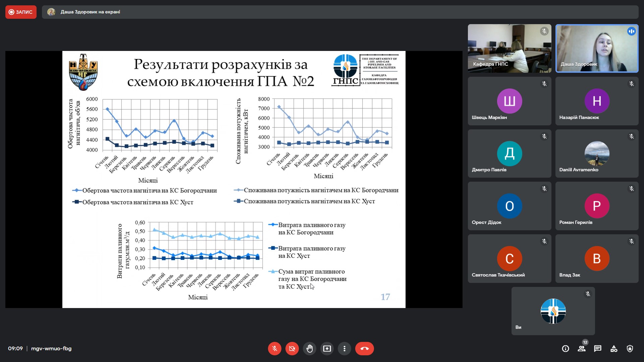Open the chat panel
Screen dimensions: 644x362
coord(598,349)
